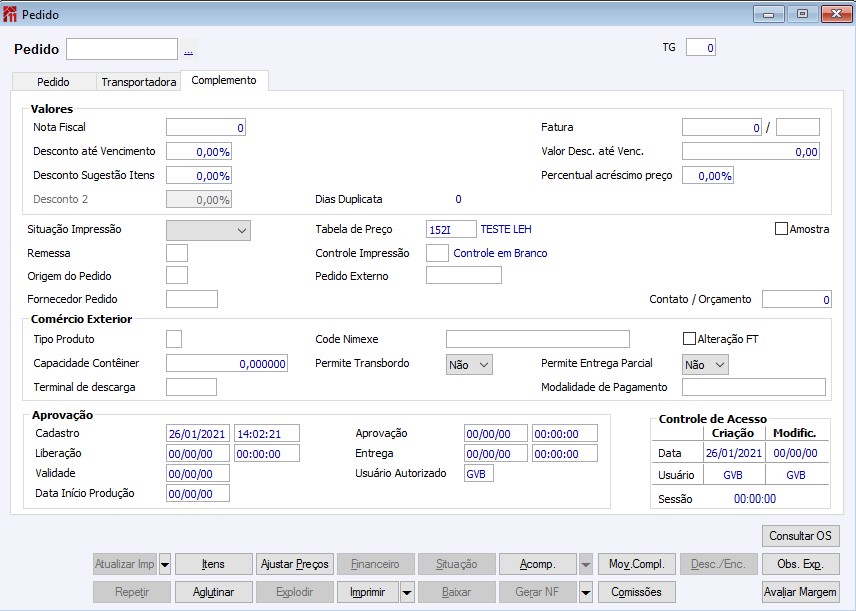Switch to the Pedido tab

[53, 82]
